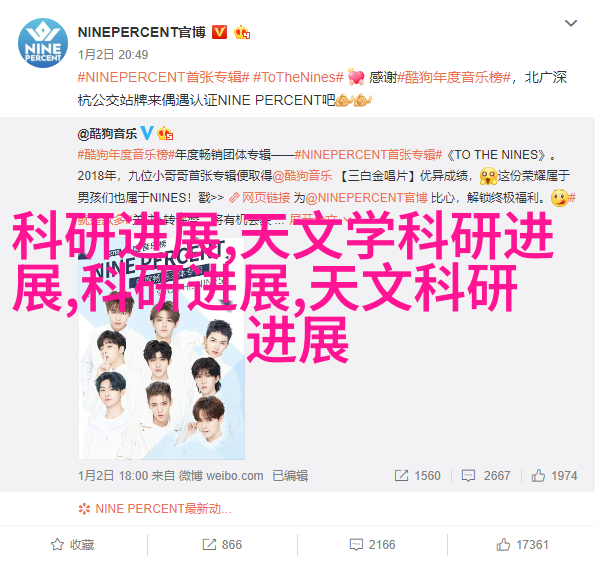Open the #酷狗年度音乐榜# hashtag in the main post
Image resolution: width=595 pixels, height=562 pixels.
[x=454, y=77]
